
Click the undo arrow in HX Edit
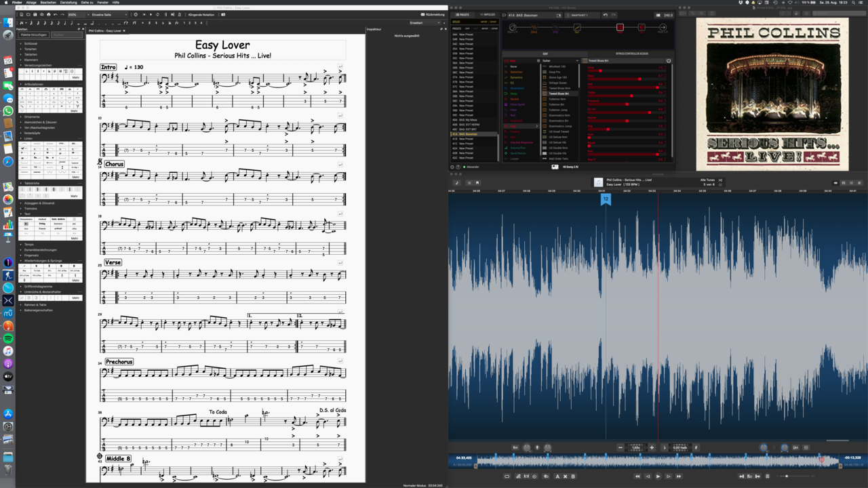coord(606,15)
